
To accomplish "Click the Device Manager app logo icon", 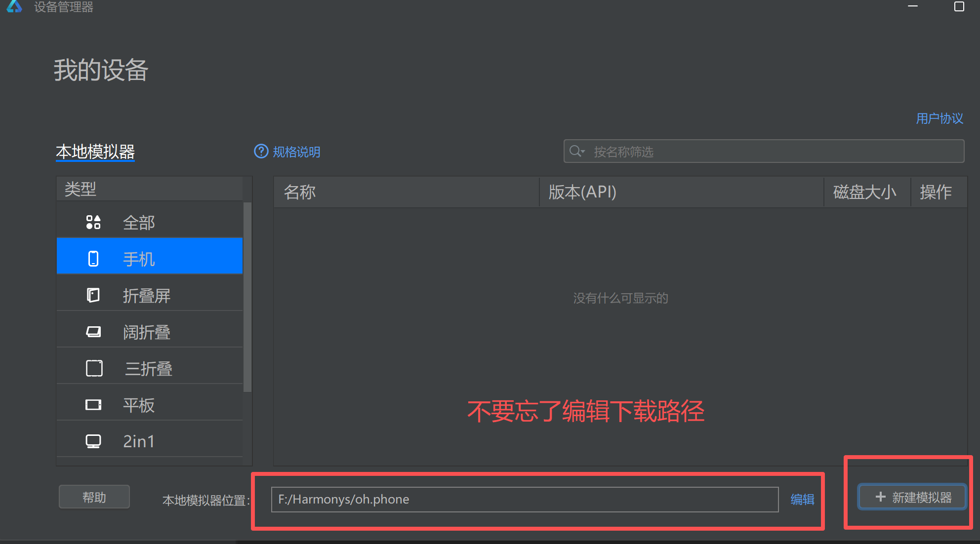I will [x=14, y=7].
